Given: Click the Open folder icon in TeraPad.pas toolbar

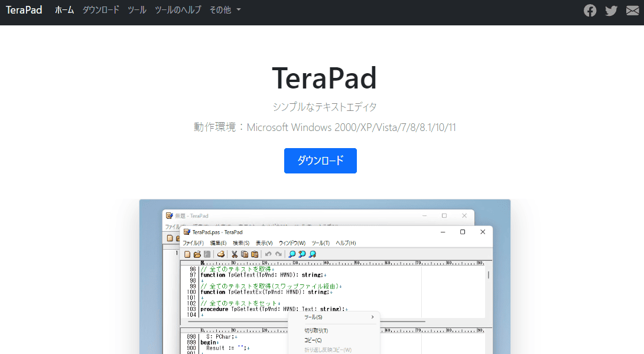Looking at the screenshot, I should [197, 254].
